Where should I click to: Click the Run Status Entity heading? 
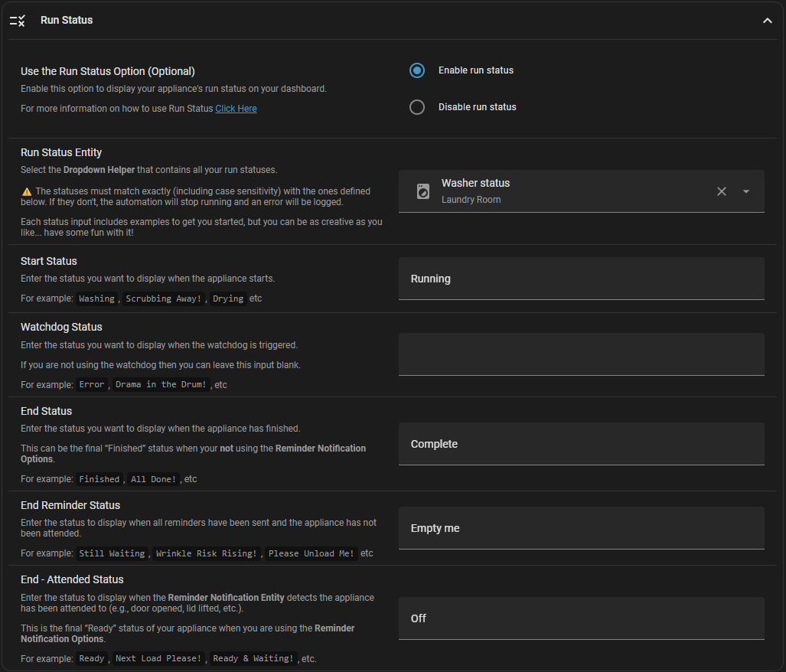(61, 152)
